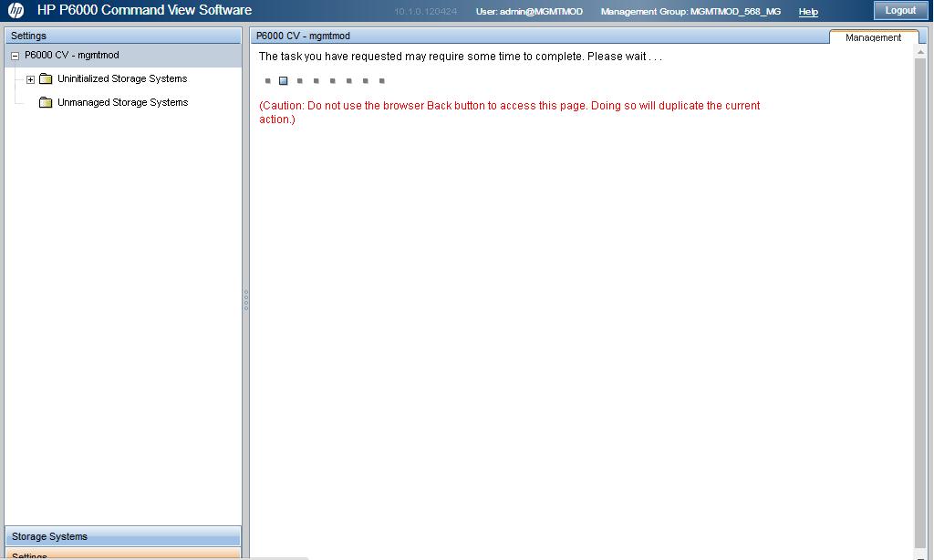Select Uninitialized Storage Systems in the tree
The height and width of the screenshot is (560, 934).
pyautogui.click(x=122, y=78)
